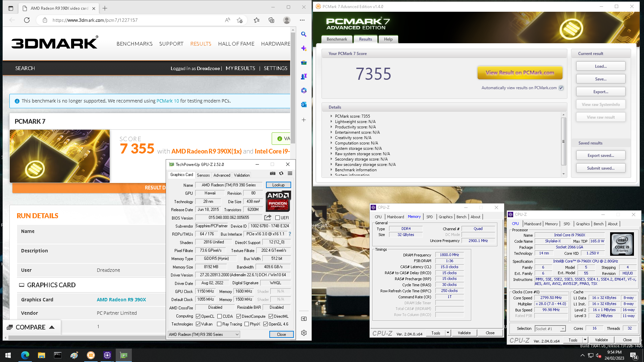
Task: Open AMD Radeon R9 390X graphics card link
Action: click(121, 300)
